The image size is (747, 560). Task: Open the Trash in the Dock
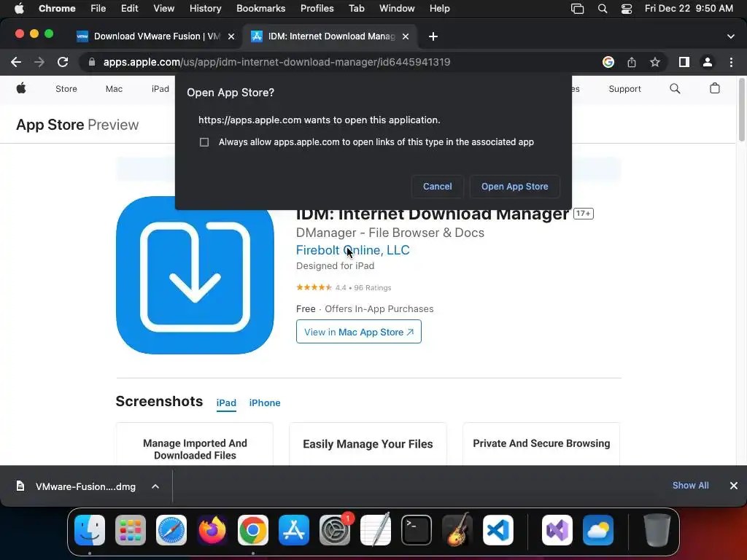pyautogui.click(x=657, y=530)
